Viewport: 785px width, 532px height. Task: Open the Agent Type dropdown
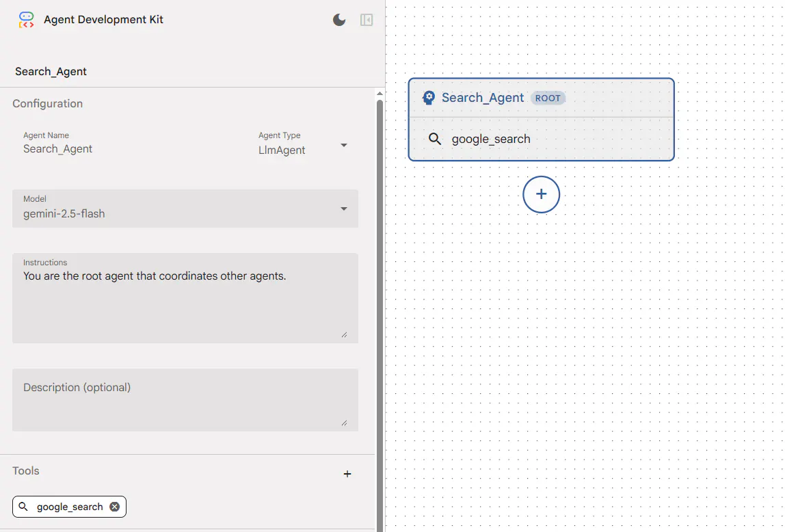coord(303,145)
